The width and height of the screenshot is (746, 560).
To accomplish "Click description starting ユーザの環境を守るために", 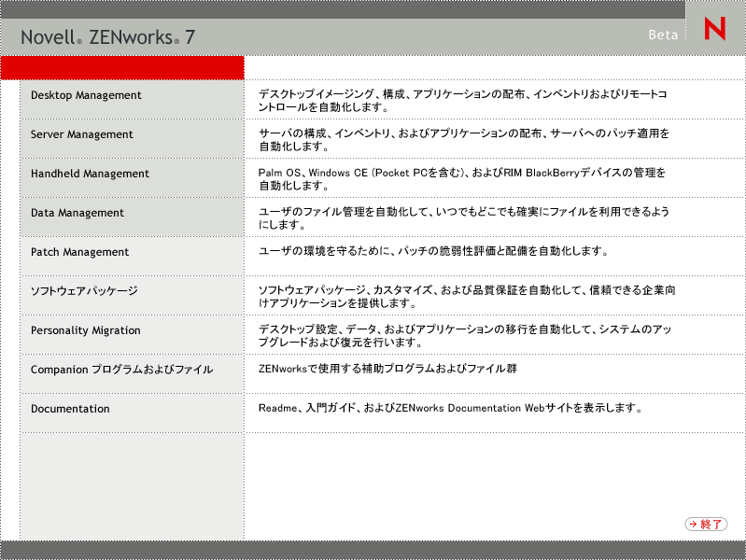I will pos(433,251).
